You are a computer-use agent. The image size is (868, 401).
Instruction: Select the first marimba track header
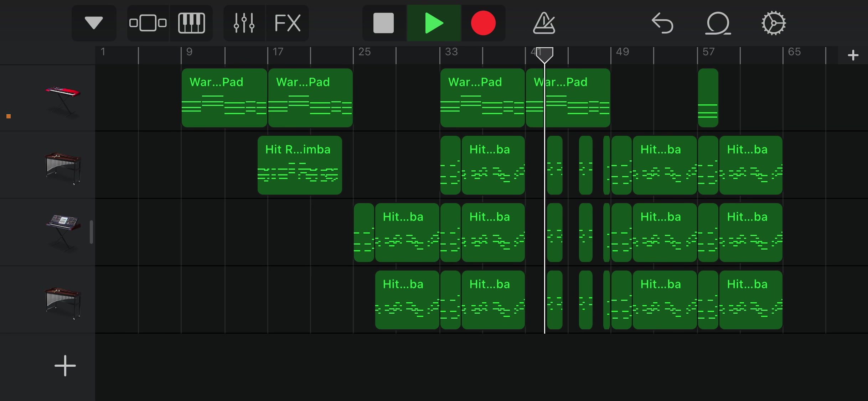click(x=63, y=168)
